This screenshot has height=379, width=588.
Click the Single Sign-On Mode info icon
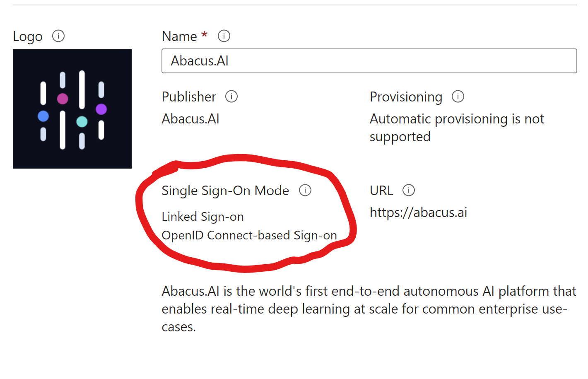tap(306, 190)
